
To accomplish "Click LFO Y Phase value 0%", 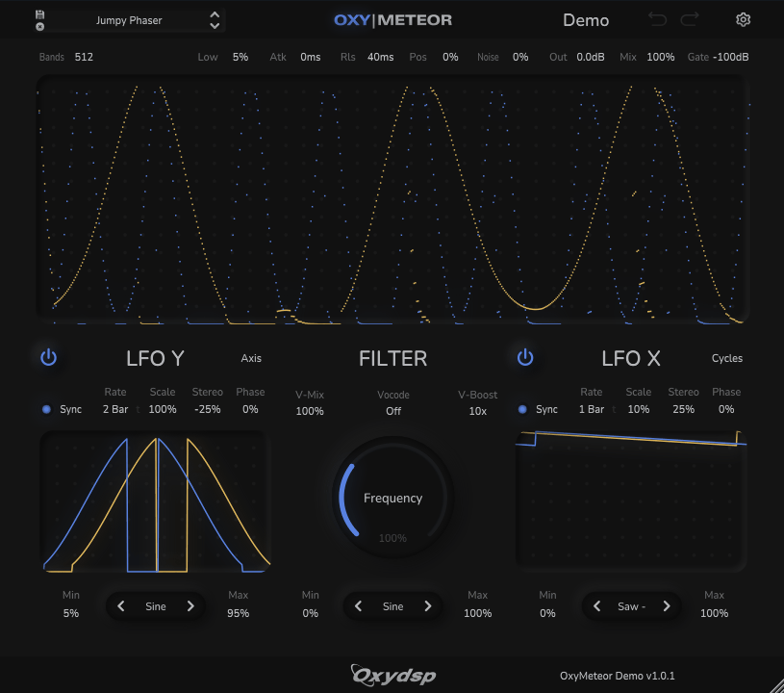I will coord(250,409).
